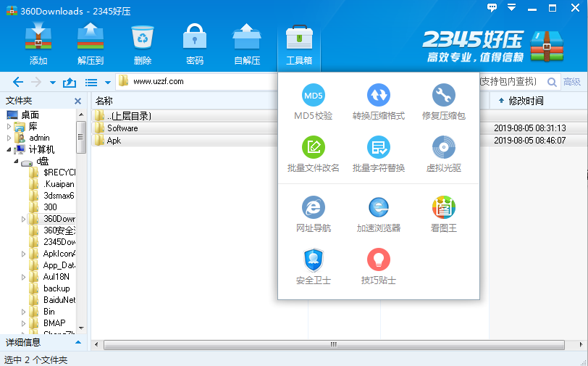The height and width of the screenshot is (366, 588).
Task: Expand the 库 tree node
Action: point(9,127)
